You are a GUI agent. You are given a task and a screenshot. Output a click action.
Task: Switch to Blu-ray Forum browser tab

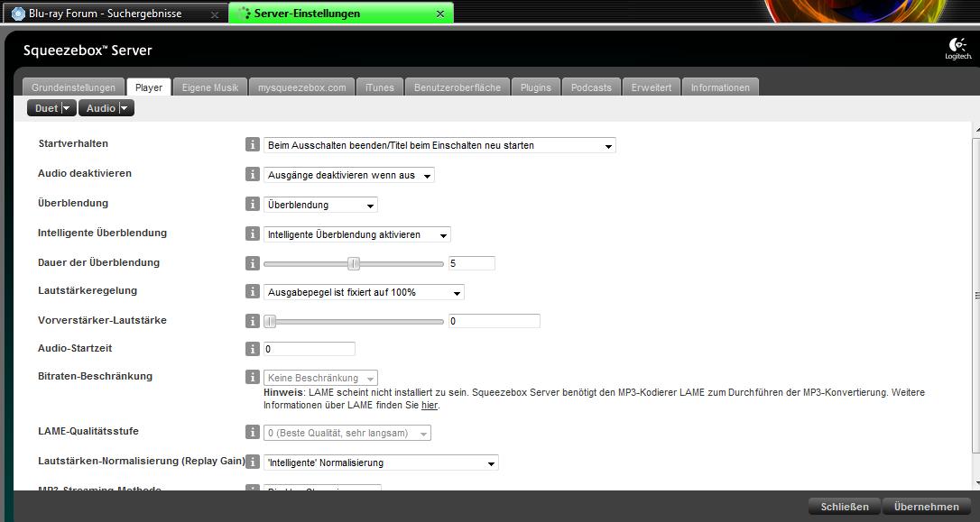105,14
